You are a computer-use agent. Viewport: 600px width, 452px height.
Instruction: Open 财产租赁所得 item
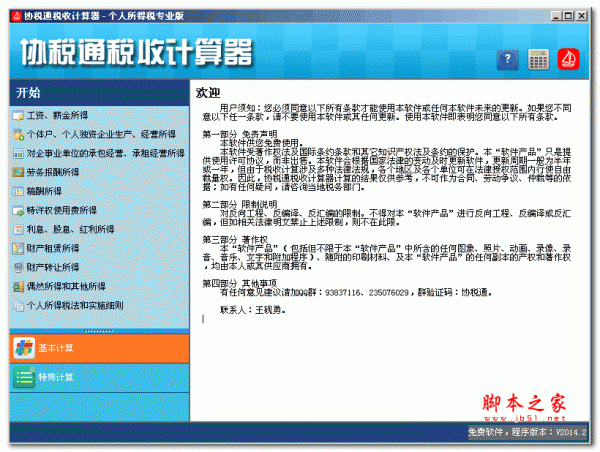click(53, 248)
